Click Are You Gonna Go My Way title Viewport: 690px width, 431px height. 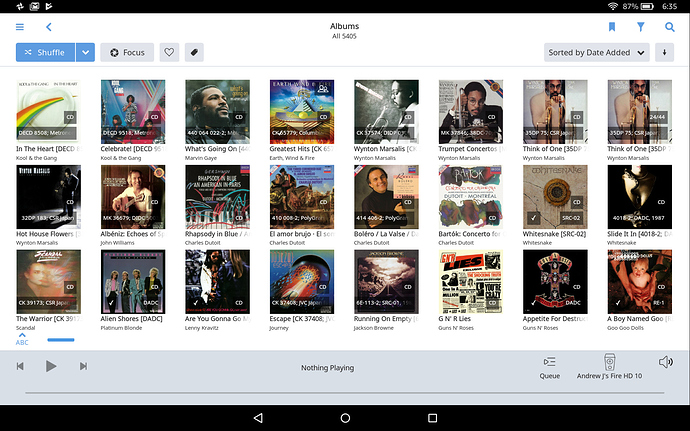pyautogui.click(x=217, y=319)
